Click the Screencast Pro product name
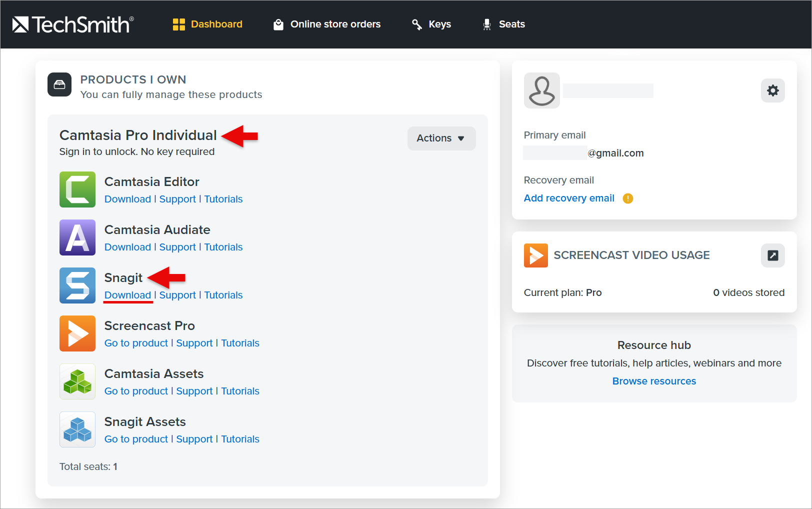 click(x=149, y=325)
